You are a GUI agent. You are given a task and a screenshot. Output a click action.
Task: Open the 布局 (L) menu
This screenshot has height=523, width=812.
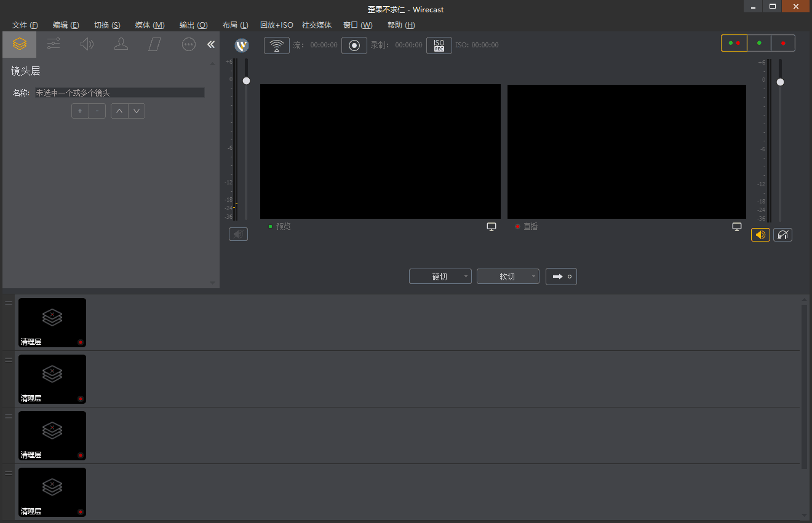coord(236,25)
